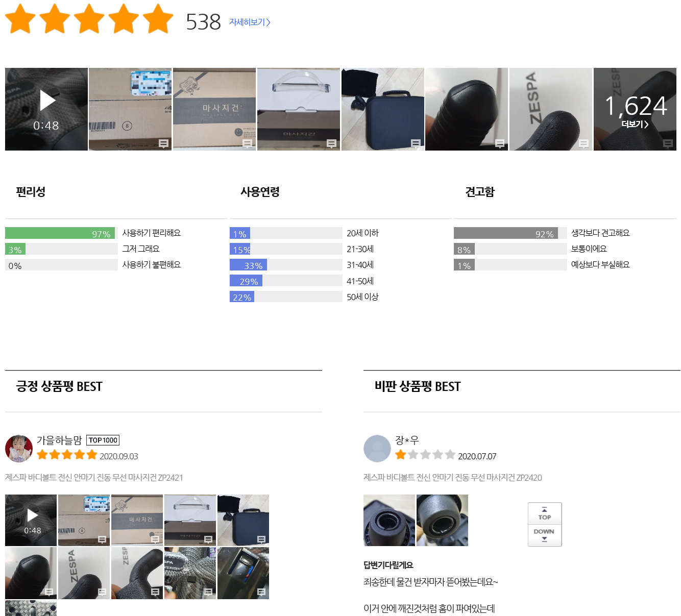
Task: Click the 538 review count
Action: 203,22
